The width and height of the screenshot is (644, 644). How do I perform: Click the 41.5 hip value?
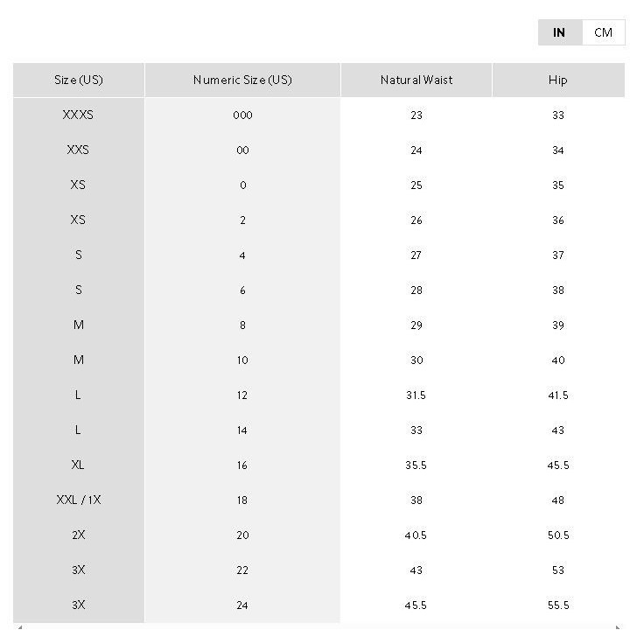click(558, 395)
